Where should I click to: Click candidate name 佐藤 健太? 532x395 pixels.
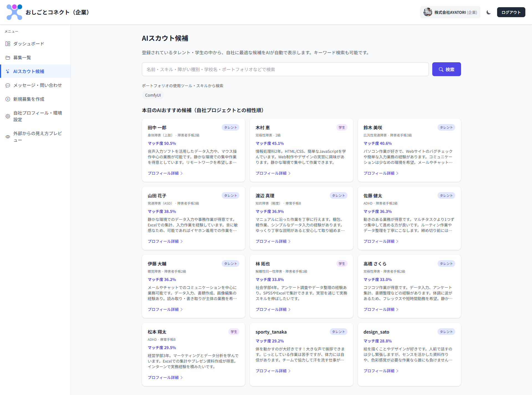(x=373, y=196)
